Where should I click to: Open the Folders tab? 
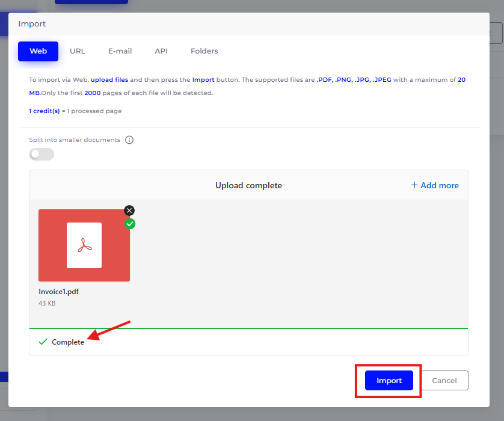pos(204,51)
